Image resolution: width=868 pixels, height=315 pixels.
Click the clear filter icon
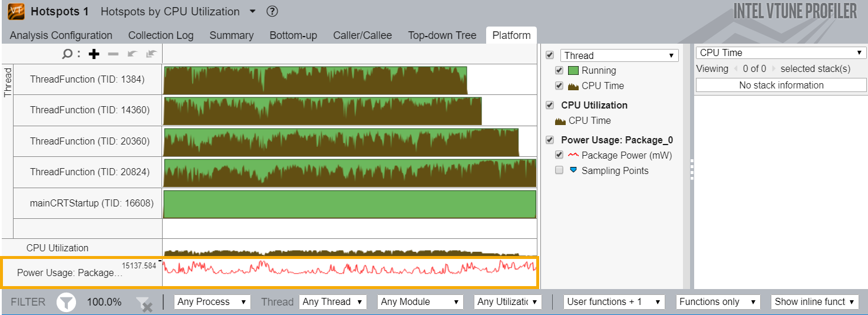(144, 304)
